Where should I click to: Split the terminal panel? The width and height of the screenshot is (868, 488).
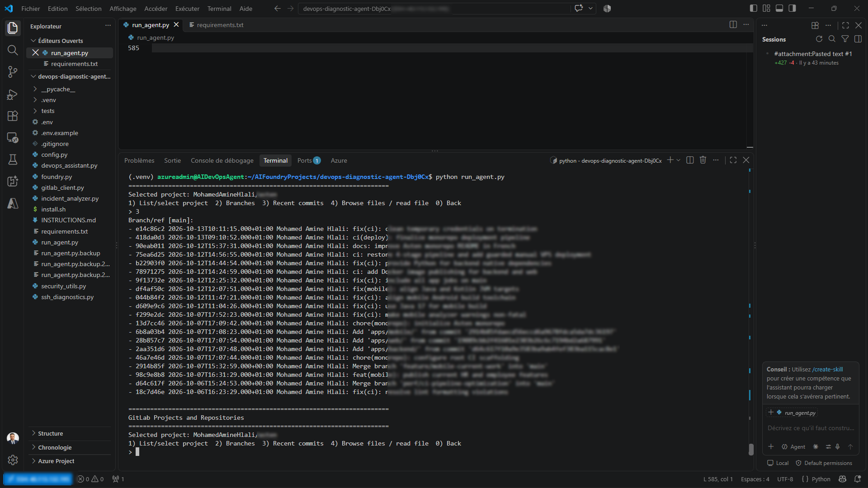(x=690, y=160)
